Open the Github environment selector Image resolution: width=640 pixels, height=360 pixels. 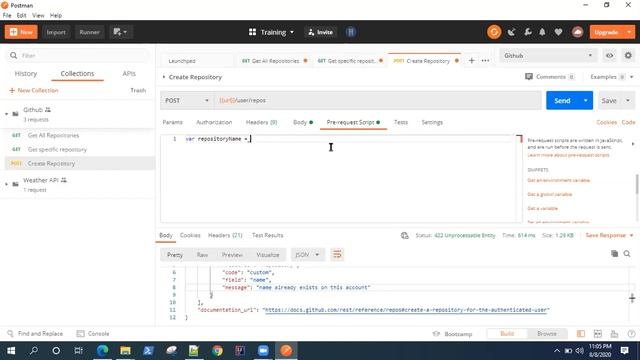548,56
